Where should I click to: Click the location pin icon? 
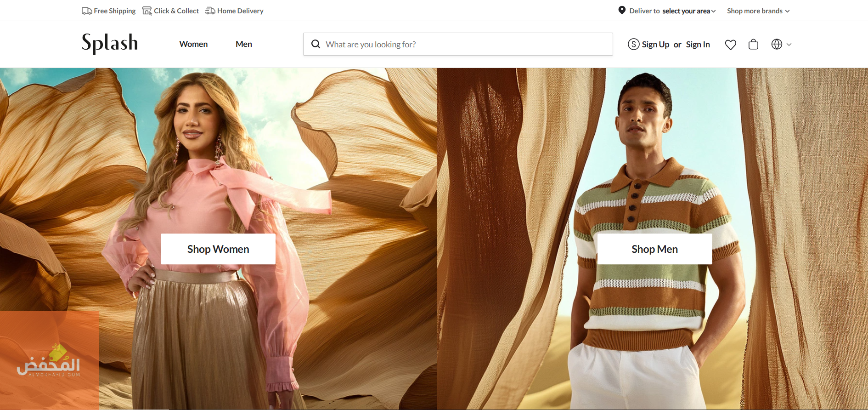(x=622, y=11)
